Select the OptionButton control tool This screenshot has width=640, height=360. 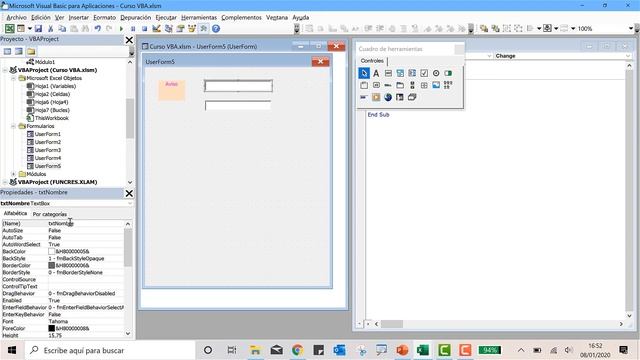pyautogui.click(x=436, y=73)
